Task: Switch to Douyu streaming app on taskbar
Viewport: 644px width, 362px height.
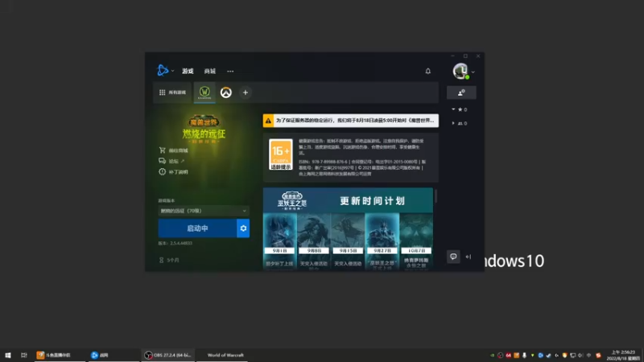Action: pos(60,355)
